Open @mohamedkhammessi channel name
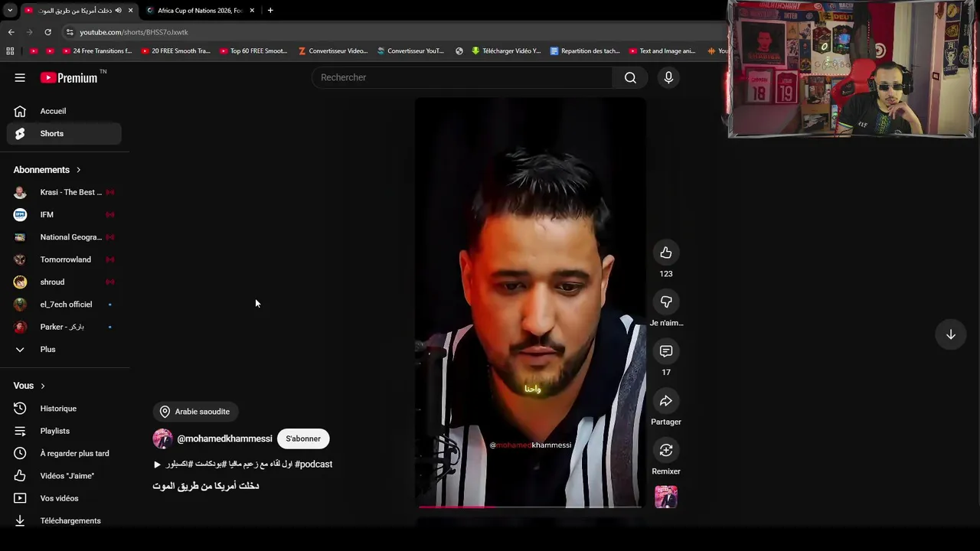 click(x=224, y=439)
